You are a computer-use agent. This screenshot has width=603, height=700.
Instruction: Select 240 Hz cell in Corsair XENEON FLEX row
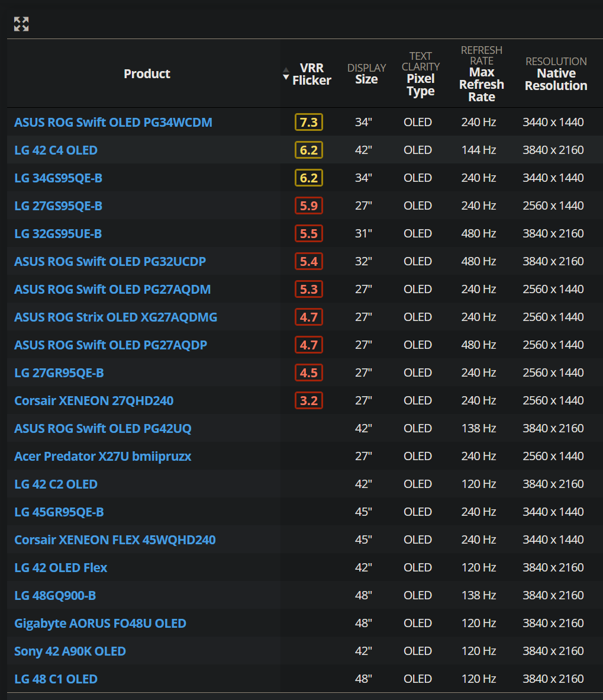pyautogui.click(x=479, y=540)
